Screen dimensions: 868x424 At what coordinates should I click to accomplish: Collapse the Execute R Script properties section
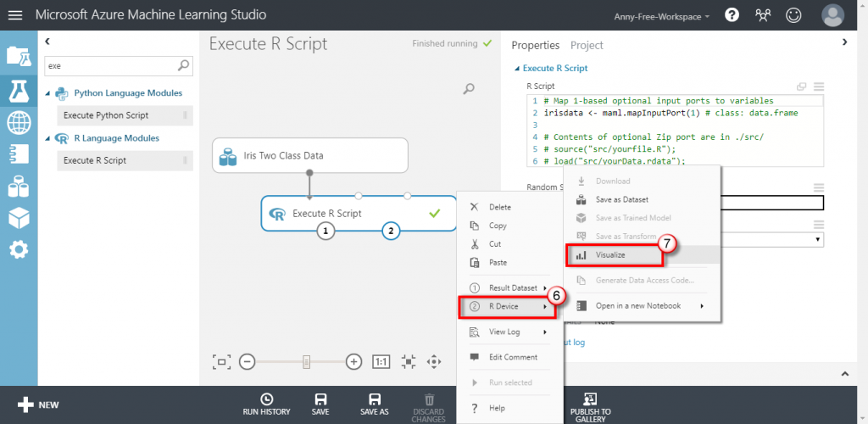(517, 69)
